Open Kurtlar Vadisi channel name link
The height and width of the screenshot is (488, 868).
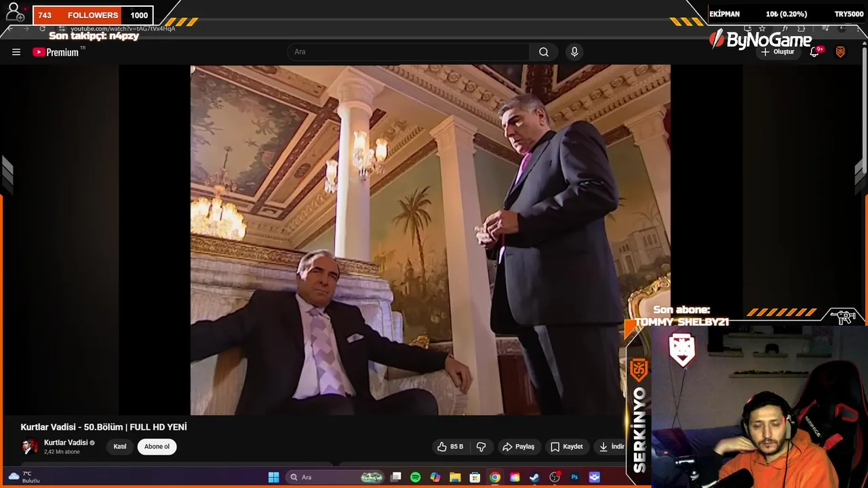click(66, 443)
